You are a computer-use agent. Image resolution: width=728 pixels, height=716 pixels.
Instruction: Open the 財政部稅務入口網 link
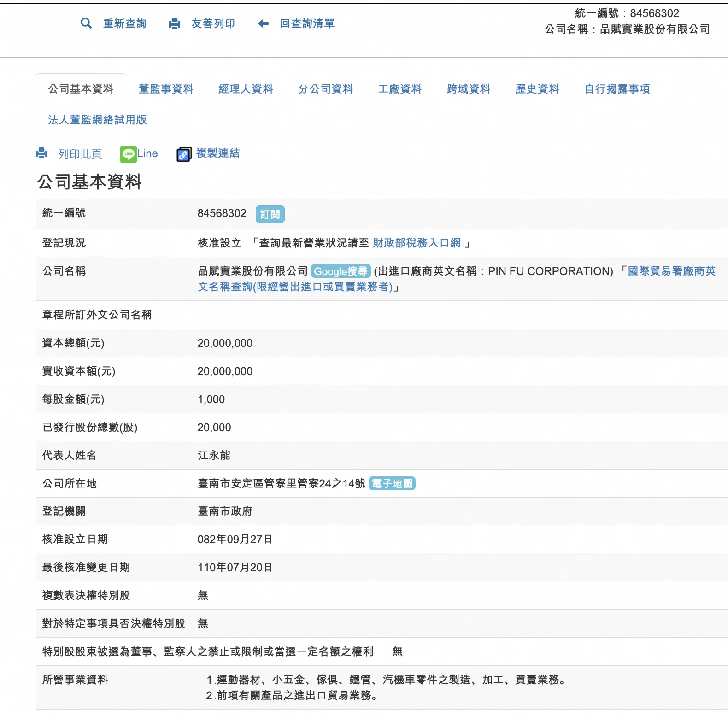coord(417,243)
